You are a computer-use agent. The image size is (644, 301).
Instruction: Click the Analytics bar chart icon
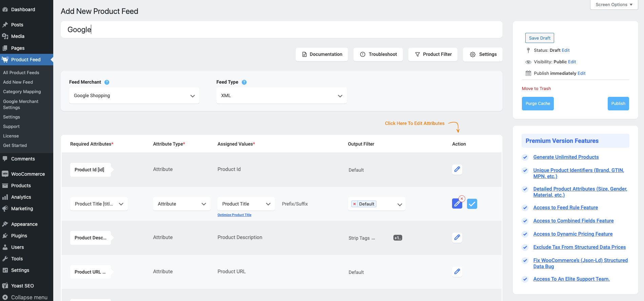[5, 197]
